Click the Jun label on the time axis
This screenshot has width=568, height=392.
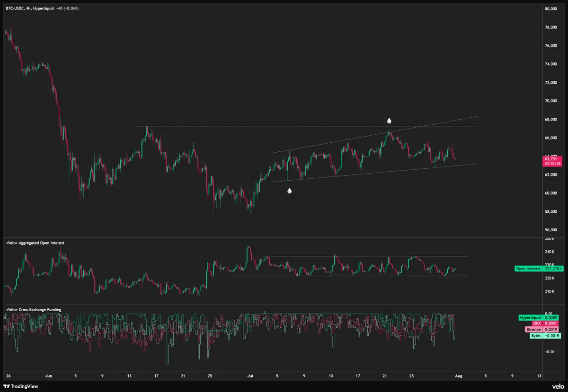click(49, 375)
